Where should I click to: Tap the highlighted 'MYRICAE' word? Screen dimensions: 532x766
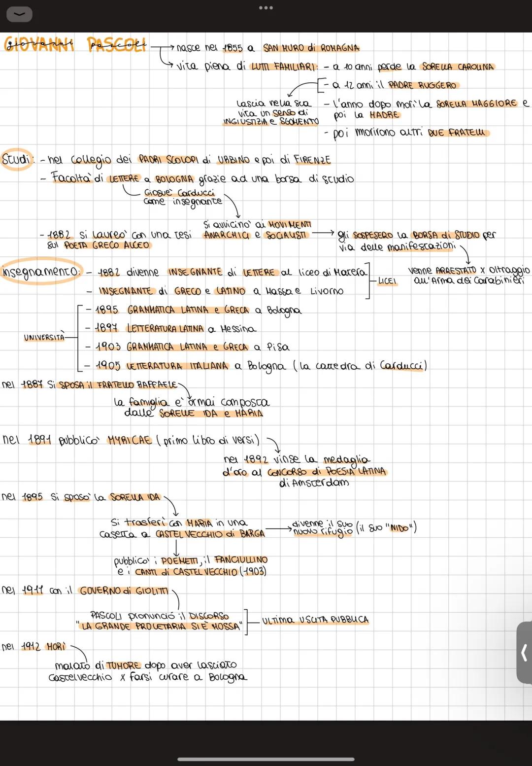(130, 440)
